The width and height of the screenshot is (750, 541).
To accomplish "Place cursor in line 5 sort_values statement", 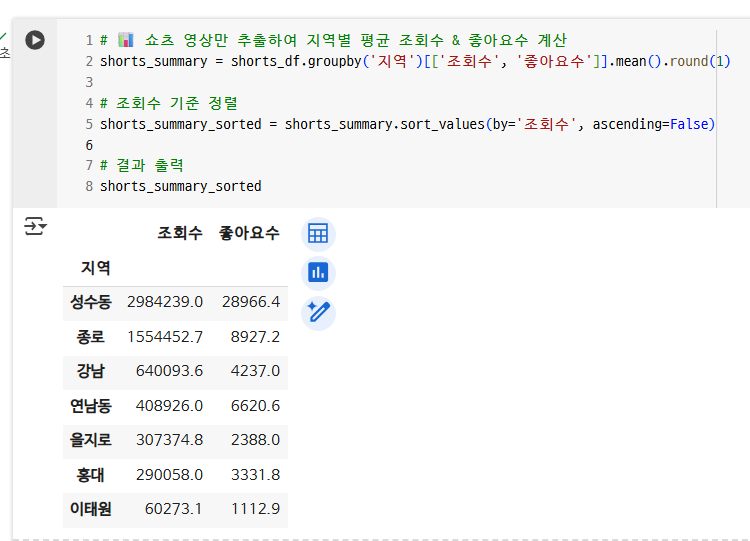I will 408,124.
